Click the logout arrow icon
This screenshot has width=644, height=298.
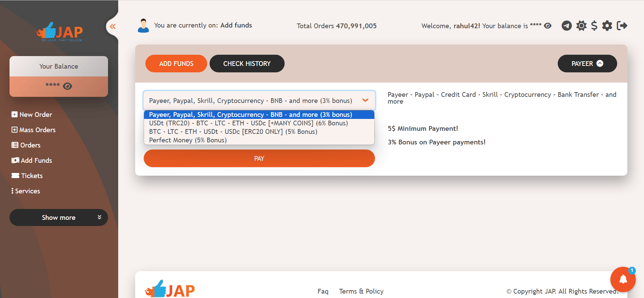pos(622,26)
